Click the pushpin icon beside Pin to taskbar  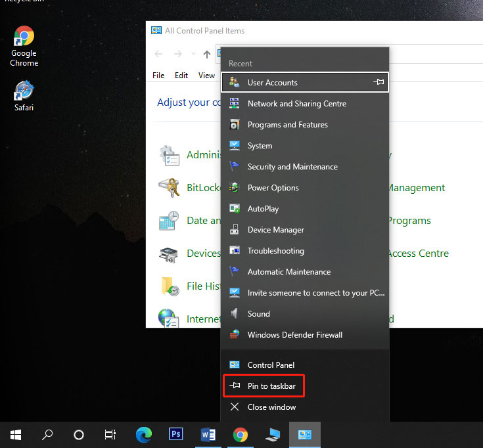click(x=235, y=386)
